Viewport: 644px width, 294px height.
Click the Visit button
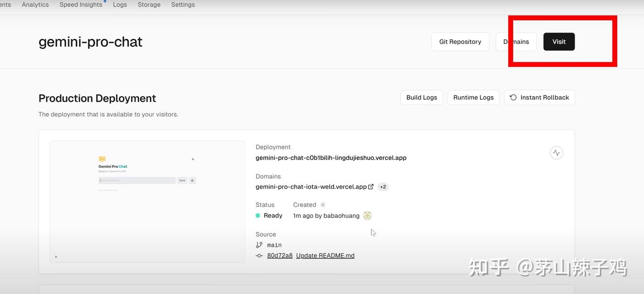(559, 41)
